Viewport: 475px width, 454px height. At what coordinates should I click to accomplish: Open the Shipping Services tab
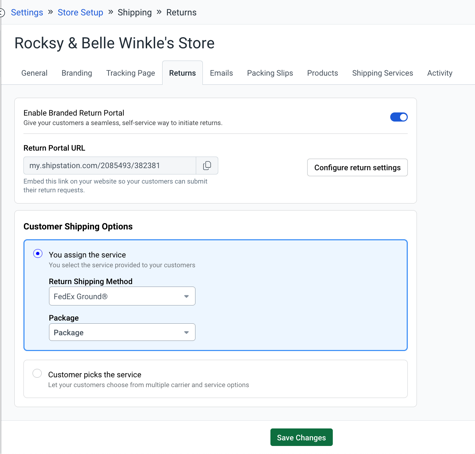[x=383, y=73]
